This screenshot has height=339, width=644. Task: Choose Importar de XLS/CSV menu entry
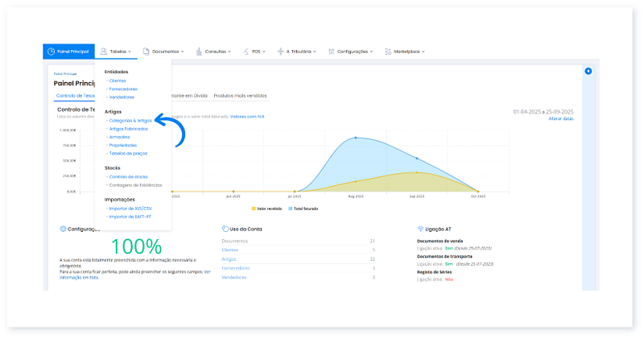129,208
